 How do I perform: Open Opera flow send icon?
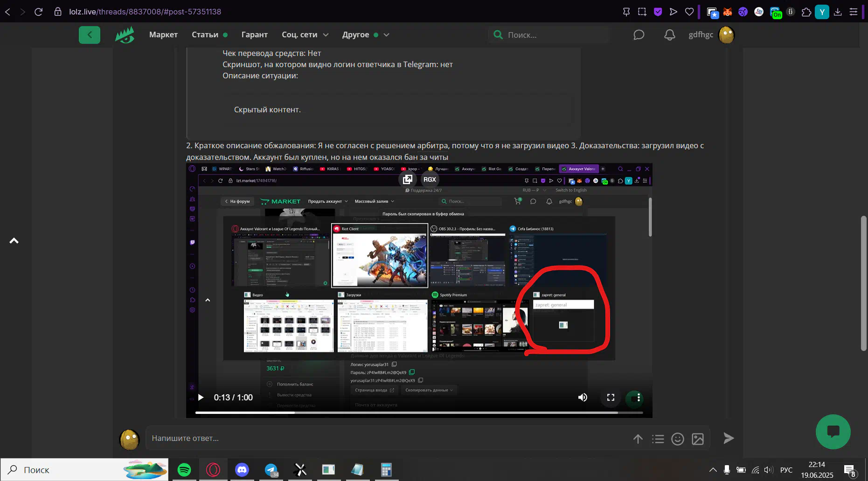(x=674, y=12)
